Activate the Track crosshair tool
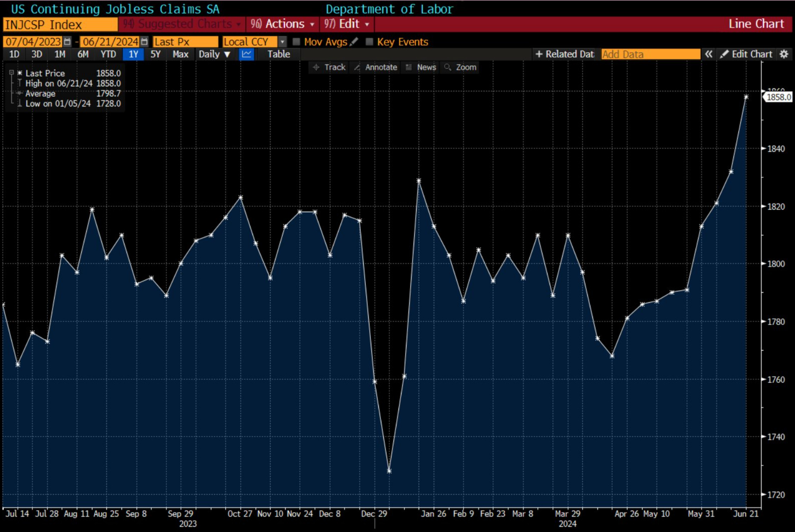The image size is (795, 532). point(329,67)
